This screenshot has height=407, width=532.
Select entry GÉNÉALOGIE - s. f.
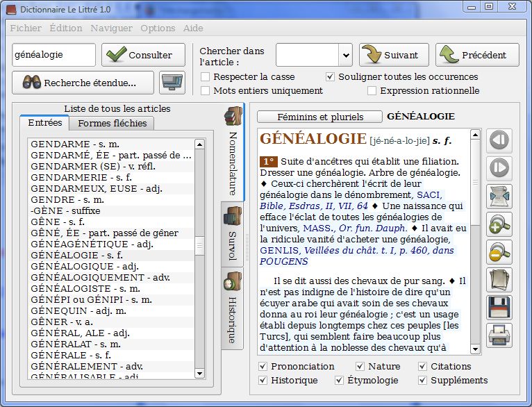(x=112, y=256)
